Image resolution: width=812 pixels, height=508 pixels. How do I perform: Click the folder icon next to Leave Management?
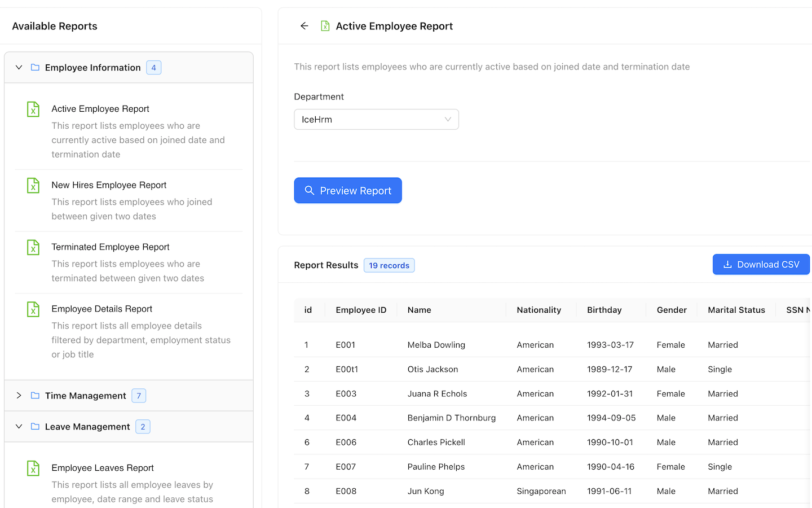[34, 427]
